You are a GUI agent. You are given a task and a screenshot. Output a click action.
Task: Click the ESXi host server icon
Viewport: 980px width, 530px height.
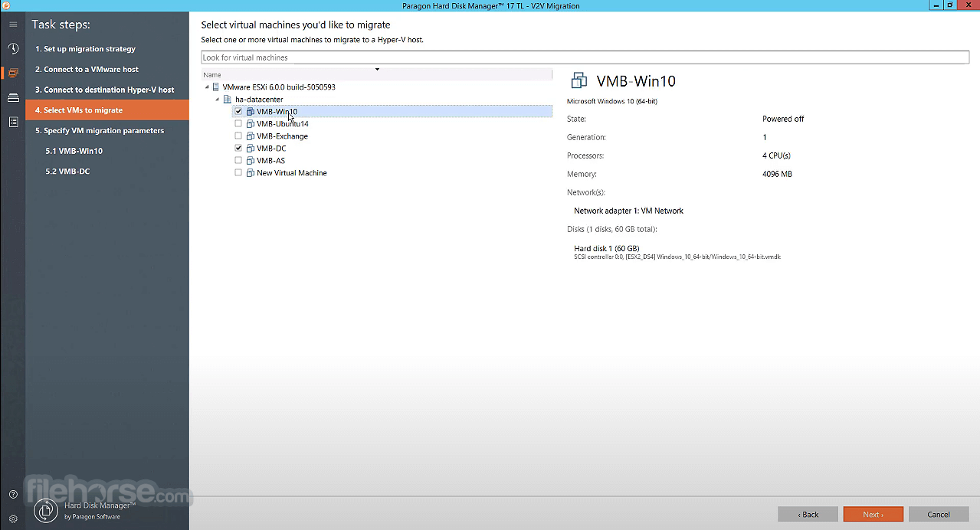pyautogui.click(x=216, y=87)
